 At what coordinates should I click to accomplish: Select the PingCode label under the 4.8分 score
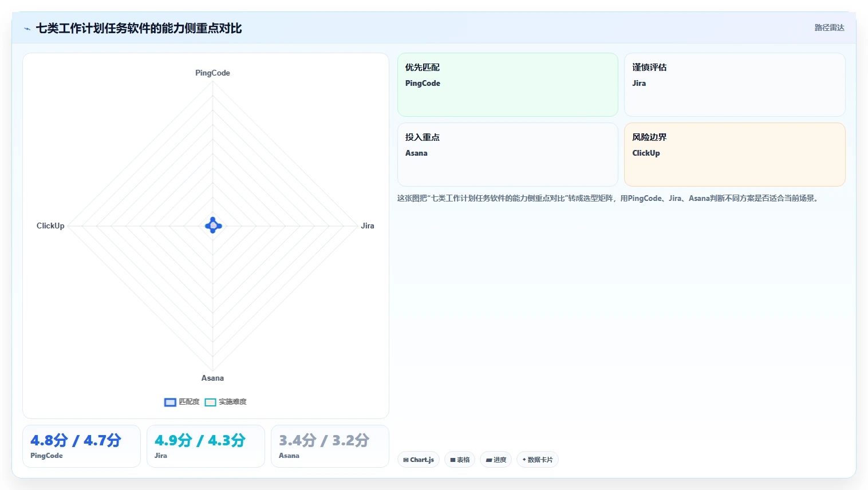point(46,456)
